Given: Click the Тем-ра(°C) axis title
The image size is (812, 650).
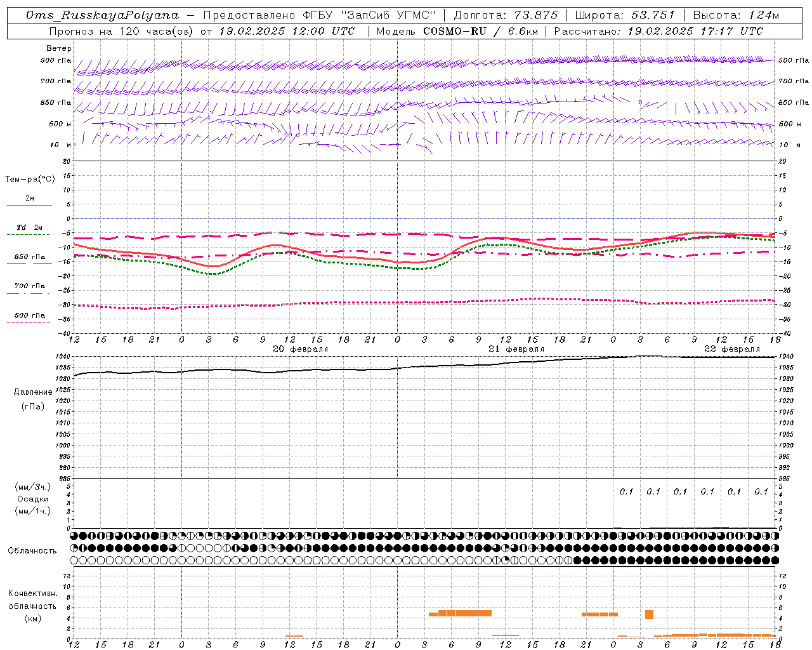Looking at the screenshot, I should coord(30,180).
